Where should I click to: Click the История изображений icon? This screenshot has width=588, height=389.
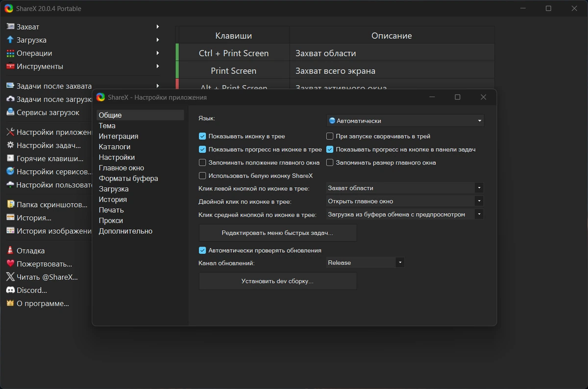pyautogui.click(x=10, y=231)
